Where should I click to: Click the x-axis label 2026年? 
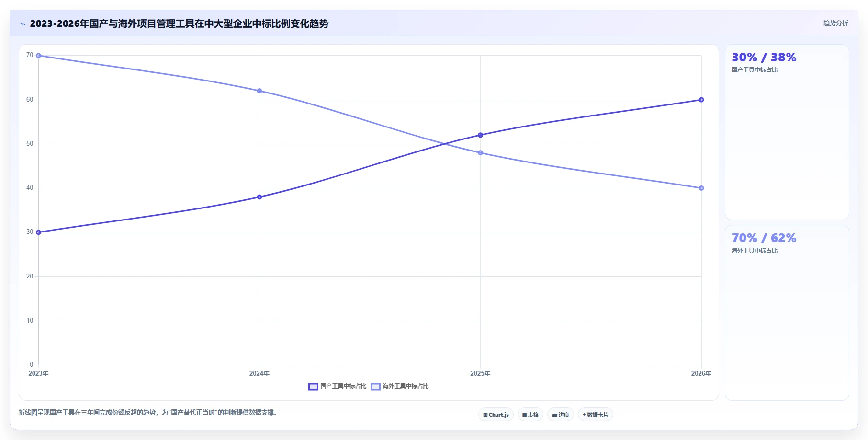(701, 373)
